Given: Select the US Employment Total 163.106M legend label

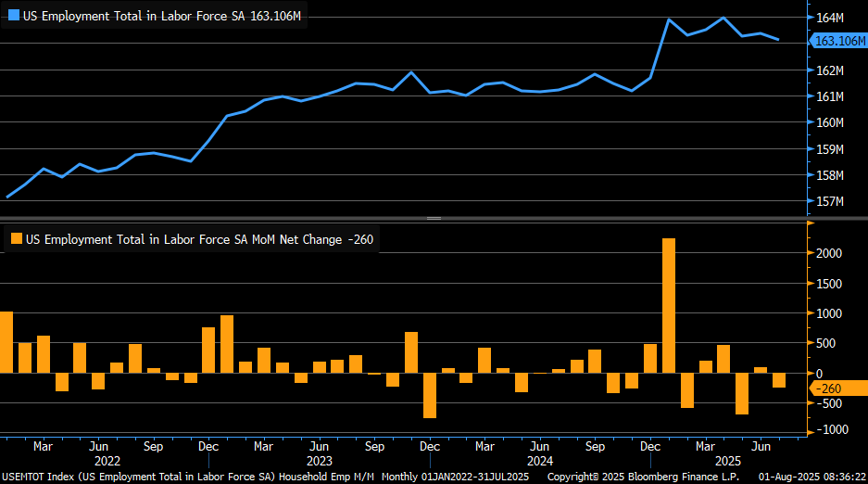Looking at the screenshot, I should (x=162, y=16).
